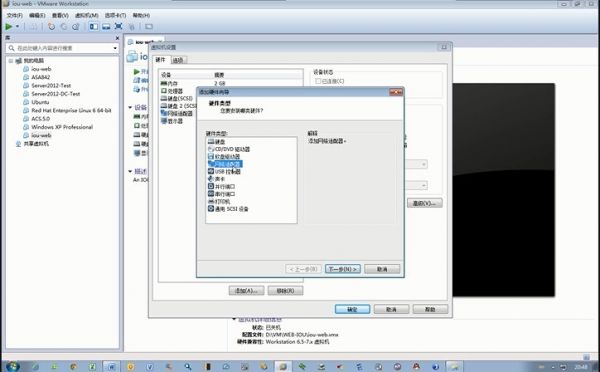This screenshot has width=600, height=372.
Task: Close the library panel with its X
Action: click(x=117, y=38)
